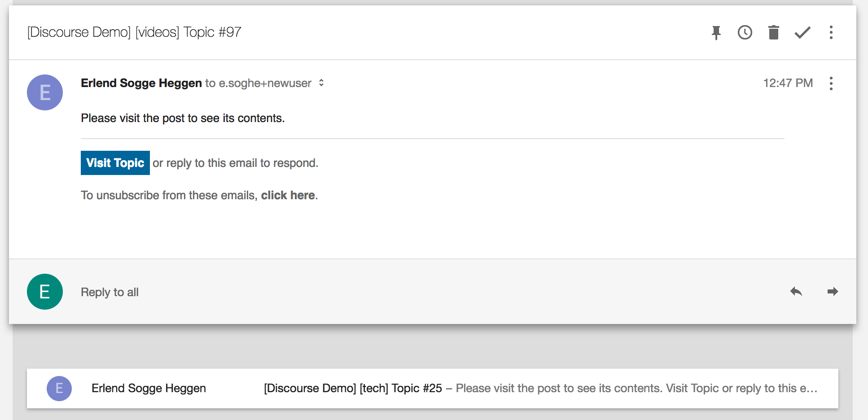This screenshot has width=868, height=420.
Task: Click the reply arrow icon
Action: (x=796, y=292)
